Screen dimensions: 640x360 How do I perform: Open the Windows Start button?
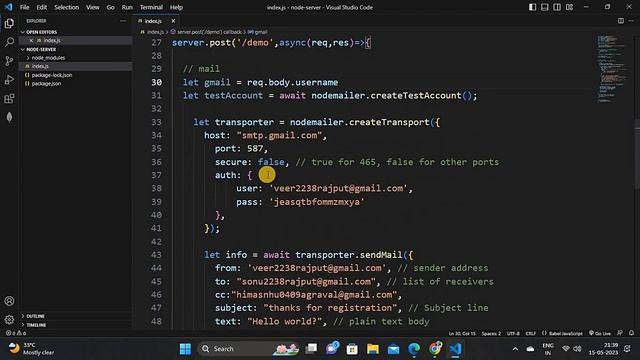point(185,349)
